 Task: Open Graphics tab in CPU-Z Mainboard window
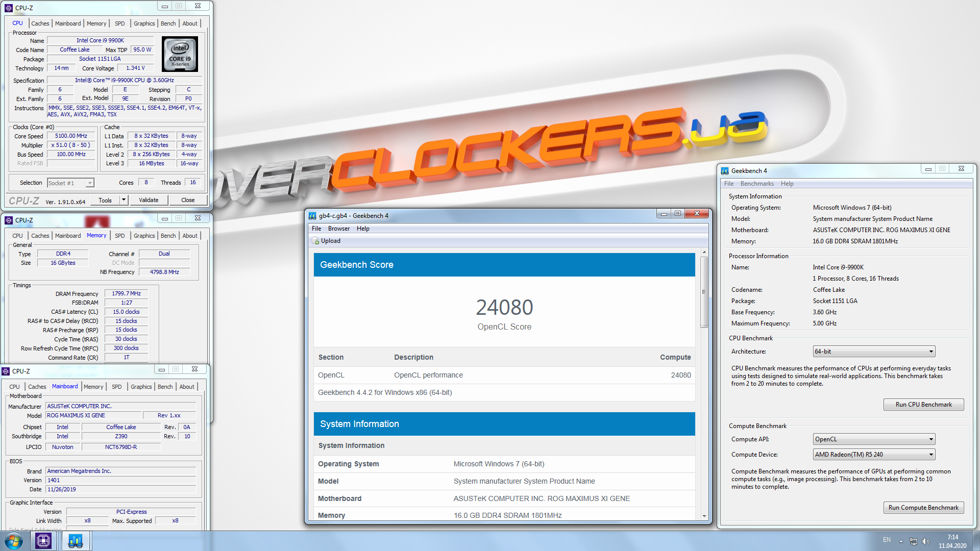point(141,387)
